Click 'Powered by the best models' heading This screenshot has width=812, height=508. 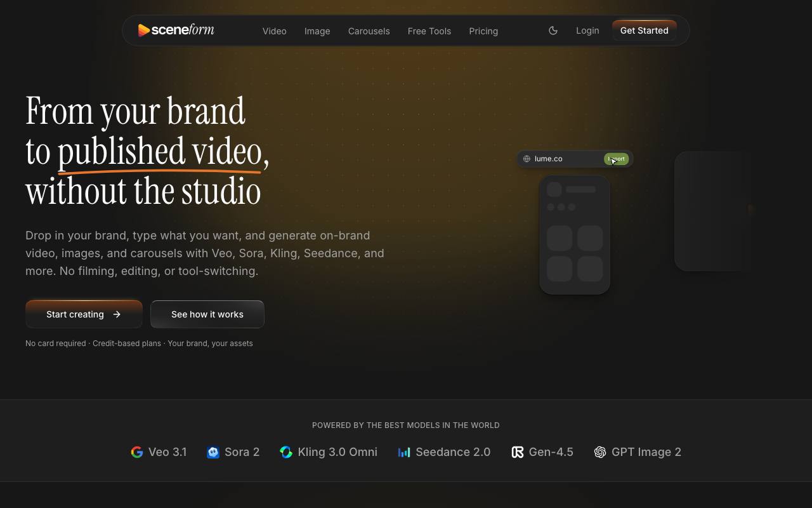(x=406, y=425)
